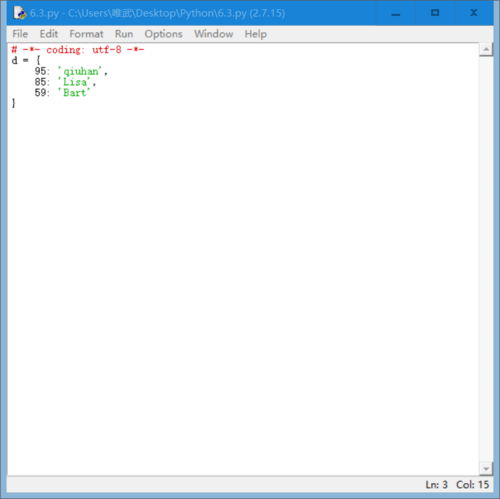Click the scrollbar down arrow
This screenshot has width=500, height=499.
coord(486,469)
